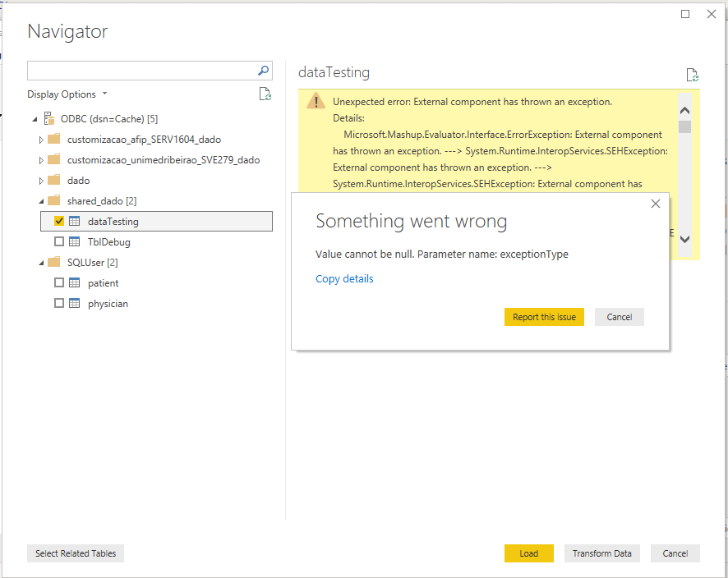Click the error message scroll down arrow
Image resolution: width=728 pixels, height=578 pixels.
coord(684,239)
